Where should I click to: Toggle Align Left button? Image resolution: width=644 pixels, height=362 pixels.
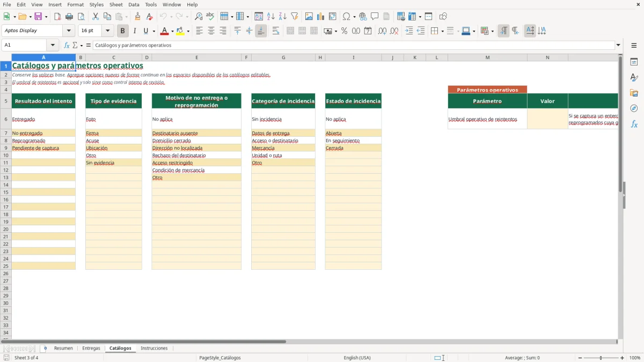pyautogui.click(x=199, y=31)
